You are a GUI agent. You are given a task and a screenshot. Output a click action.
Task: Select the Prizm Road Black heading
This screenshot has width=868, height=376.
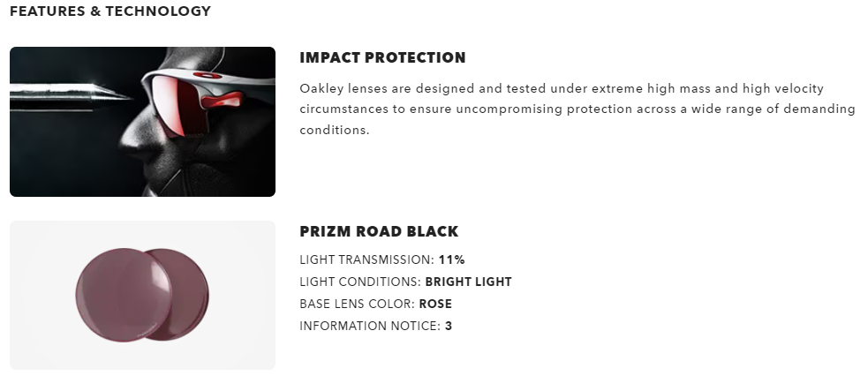[379, 232]
